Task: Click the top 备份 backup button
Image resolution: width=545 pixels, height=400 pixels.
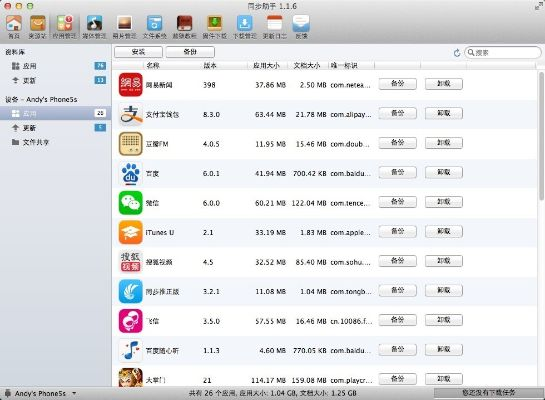Action: [190, 52]
